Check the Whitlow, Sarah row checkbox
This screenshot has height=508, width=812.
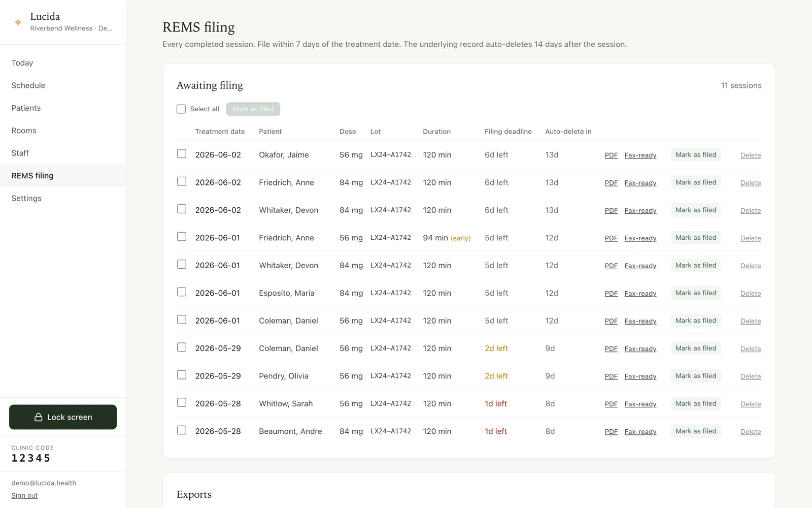click(182, 403)
